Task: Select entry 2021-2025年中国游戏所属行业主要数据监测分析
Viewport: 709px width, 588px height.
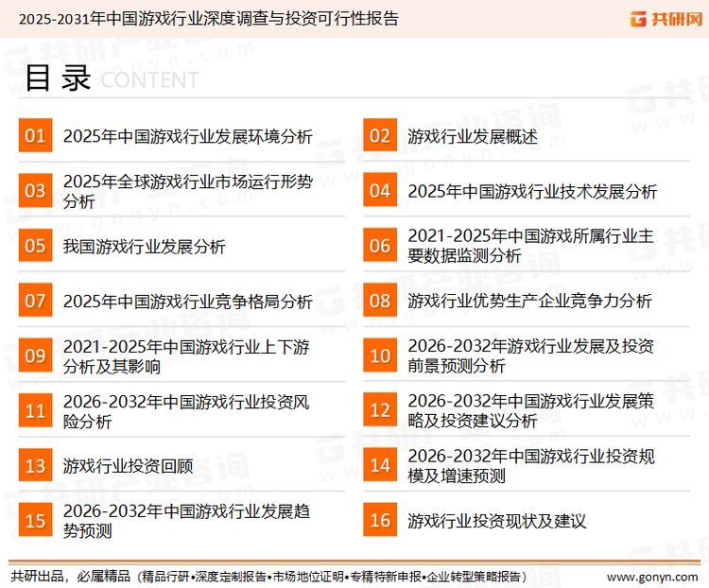Action: [x=531, y=246]
